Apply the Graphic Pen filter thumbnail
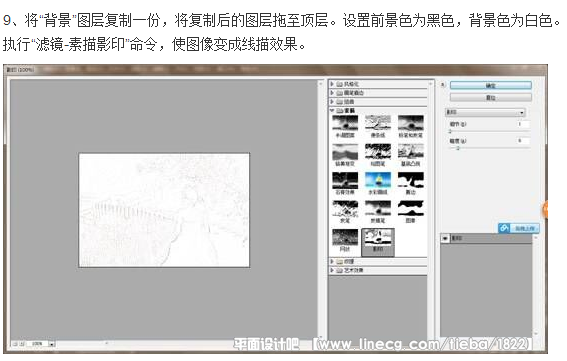The width and height of the screenshot is (567, 361). click(x=378, y=155)
